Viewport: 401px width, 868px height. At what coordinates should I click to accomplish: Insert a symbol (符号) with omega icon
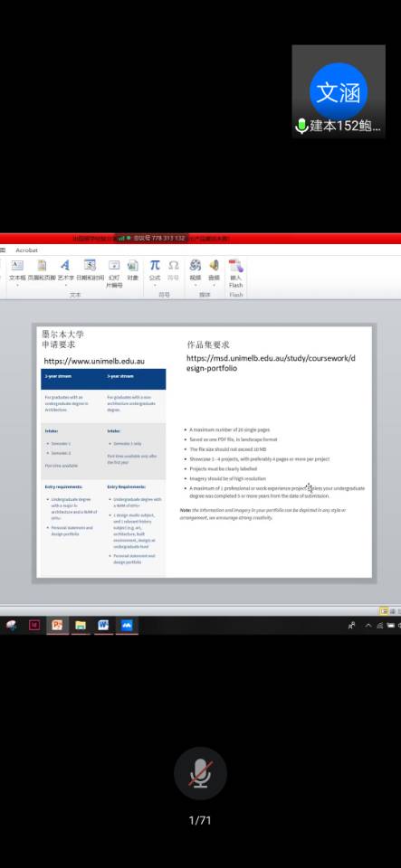pos(174,269)
